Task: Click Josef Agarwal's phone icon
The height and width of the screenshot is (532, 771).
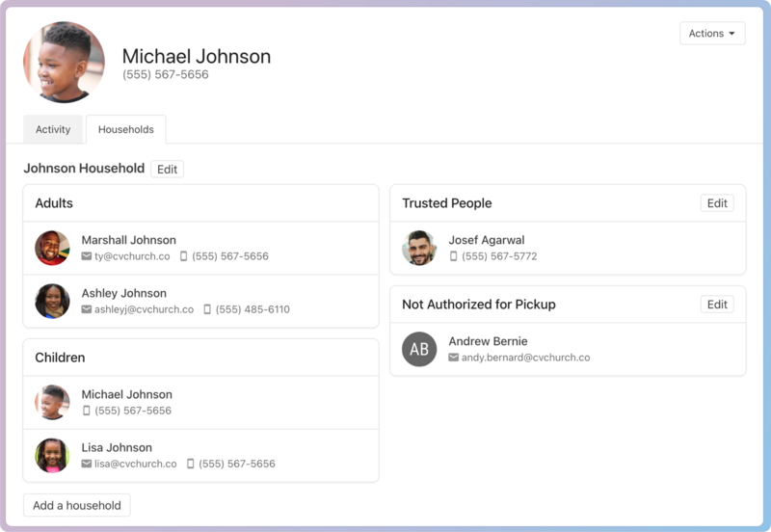Action: [454, 257]
